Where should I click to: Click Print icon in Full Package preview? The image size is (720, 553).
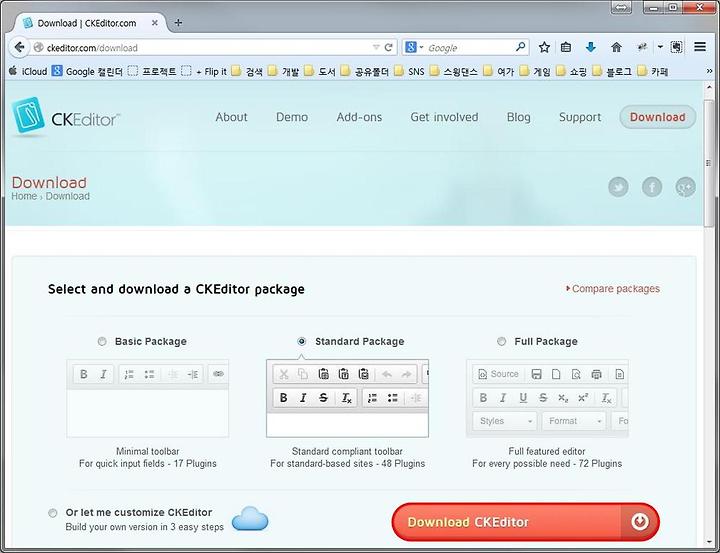tap(596, 374)
